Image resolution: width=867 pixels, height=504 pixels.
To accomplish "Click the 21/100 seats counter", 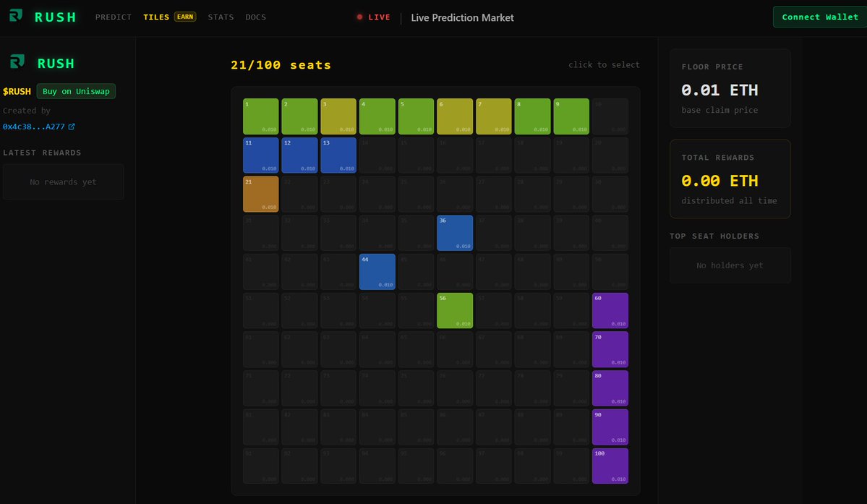I will (x=281, y=65).
